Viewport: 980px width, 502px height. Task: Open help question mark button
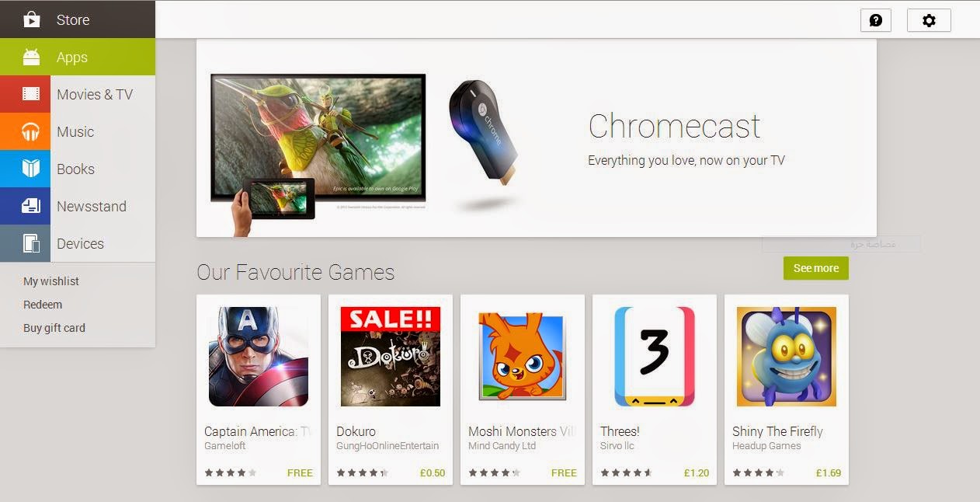(876, 20)
